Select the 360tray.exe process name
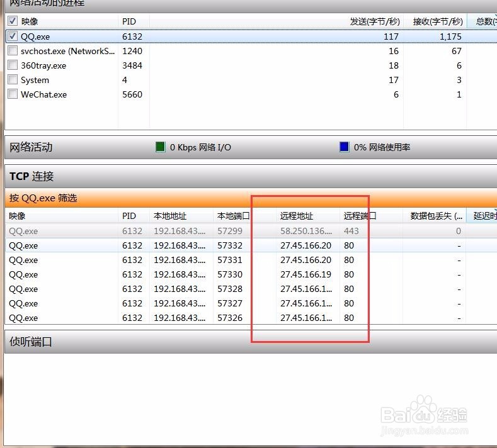Screen dimensions: 497x448 (43, 65)
